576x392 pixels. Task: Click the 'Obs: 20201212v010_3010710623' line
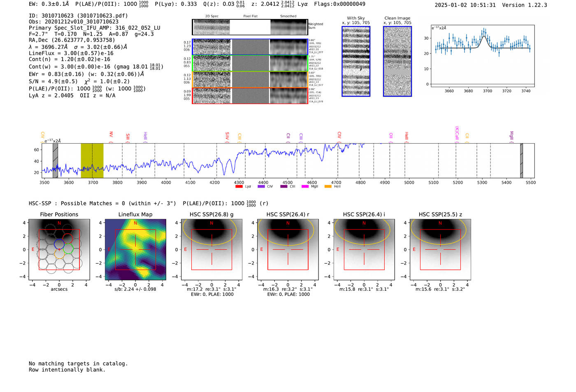(x=74, y=22)
